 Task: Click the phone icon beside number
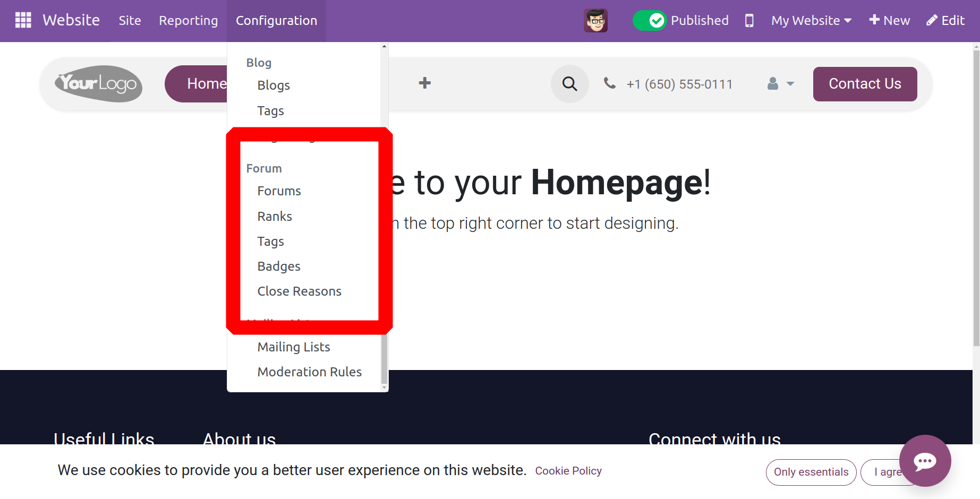[610, 83]
